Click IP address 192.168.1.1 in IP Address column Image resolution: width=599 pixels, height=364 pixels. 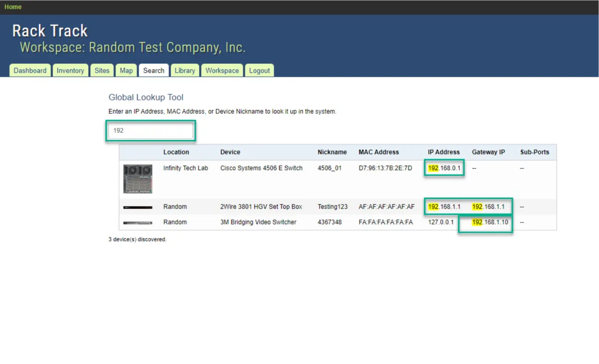tap(444, 206)
